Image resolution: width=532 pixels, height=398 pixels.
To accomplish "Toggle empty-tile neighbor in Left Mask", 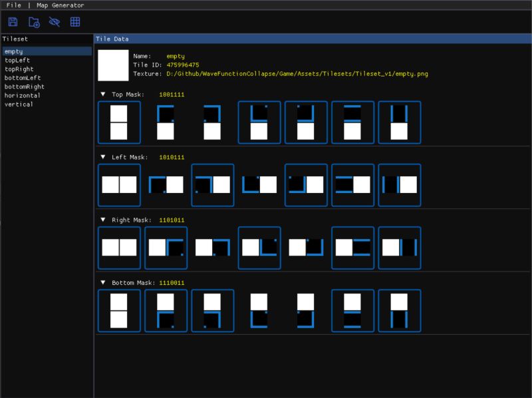I will 119,185.
